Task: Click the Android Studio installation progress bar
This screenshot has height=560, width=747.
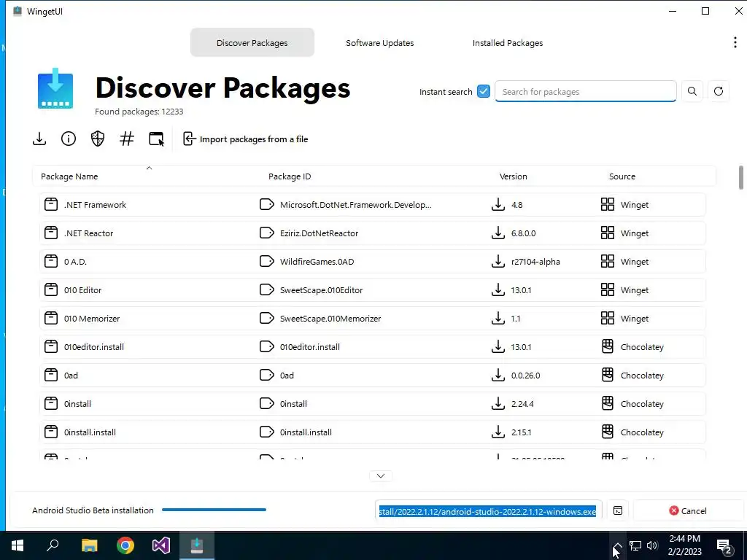Action: pyautogui.click(x=214, y=510)
